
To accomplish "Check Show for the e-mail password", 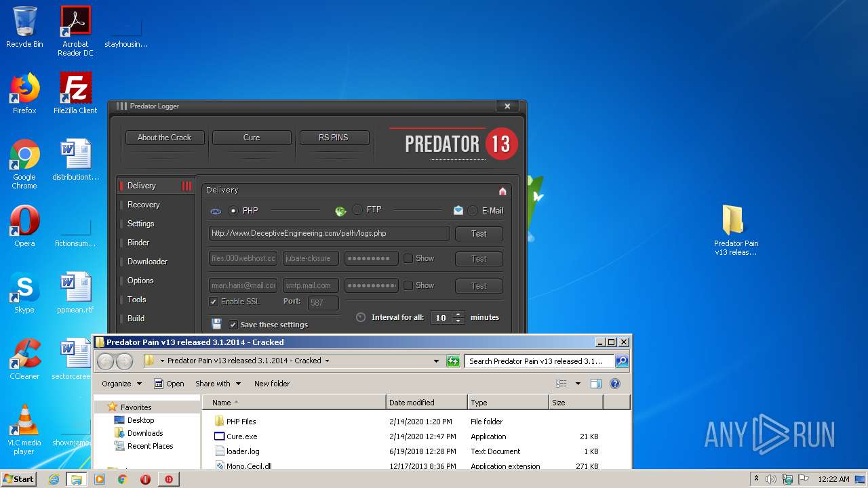I will tap(408, 285).
